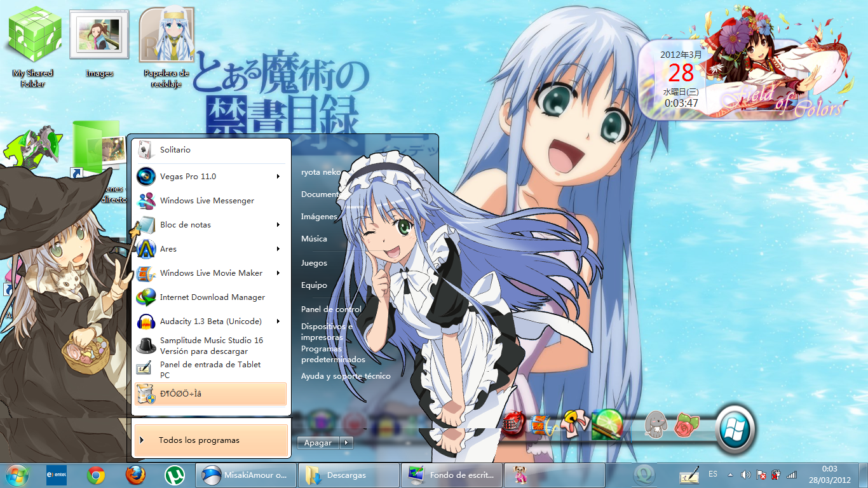
Task: Open uTorrent from the taskbar
Action: tap(174, 475)
